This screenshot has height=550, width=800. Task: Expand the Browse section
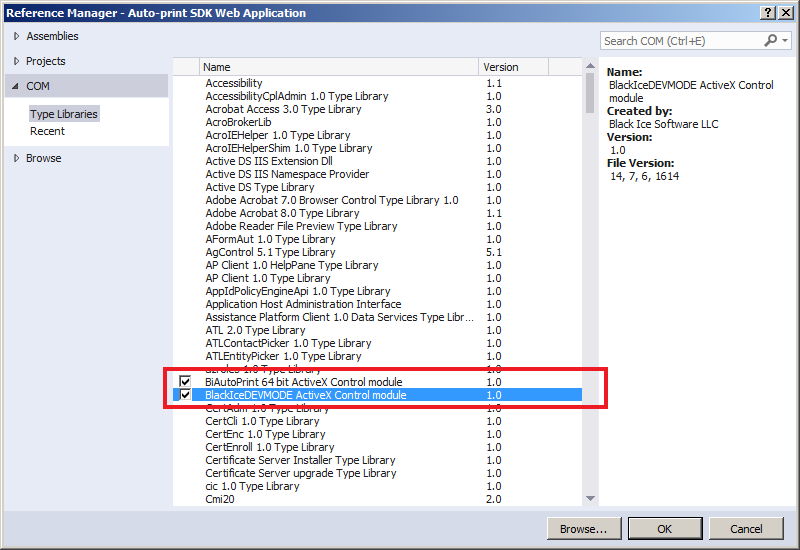click(x=17, y=158)
